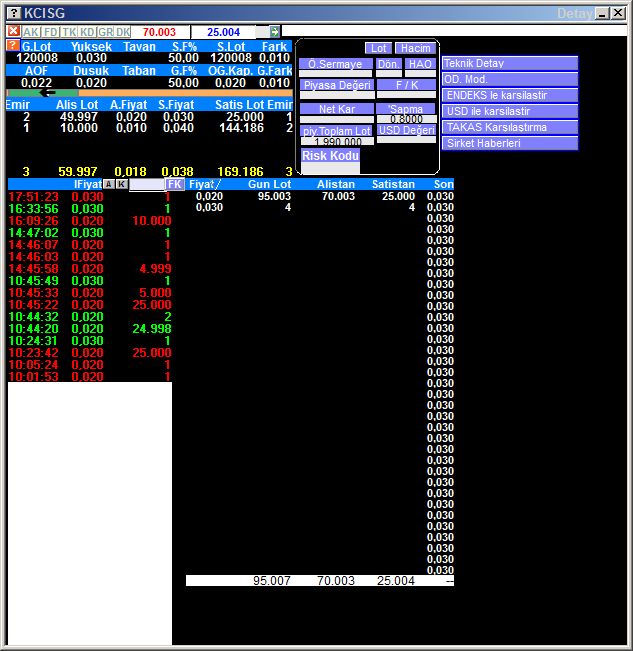
Task: Open OD. Mod. option
Action: click(510, 79)
